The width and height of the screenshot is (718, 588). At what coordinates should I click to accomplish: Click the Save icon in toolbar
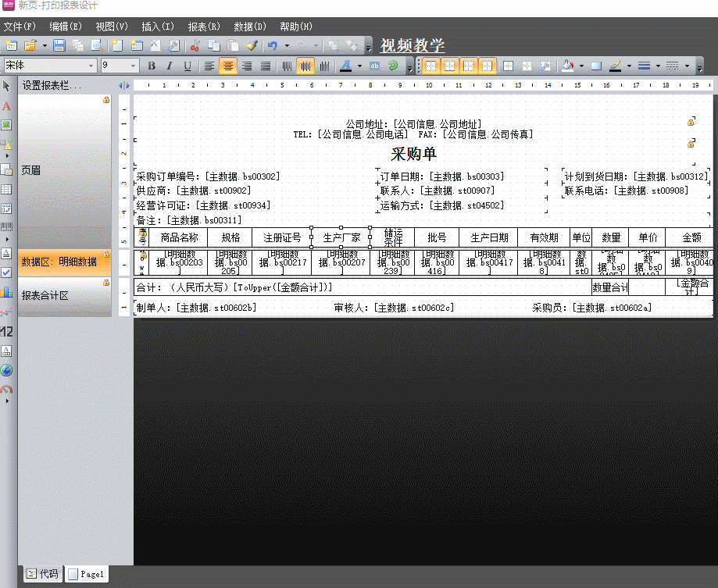point(59,46)
